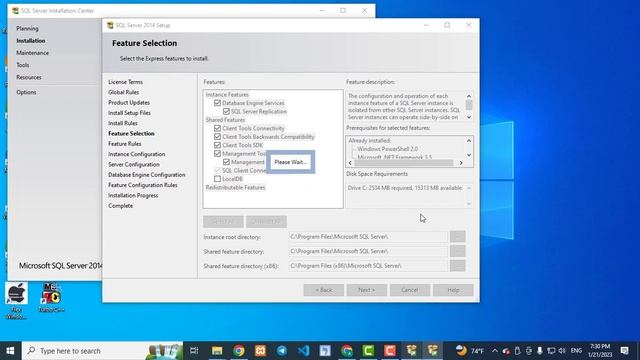Toggle Client Tools Backwards Compatibility checkbox

tap(217, 137)
